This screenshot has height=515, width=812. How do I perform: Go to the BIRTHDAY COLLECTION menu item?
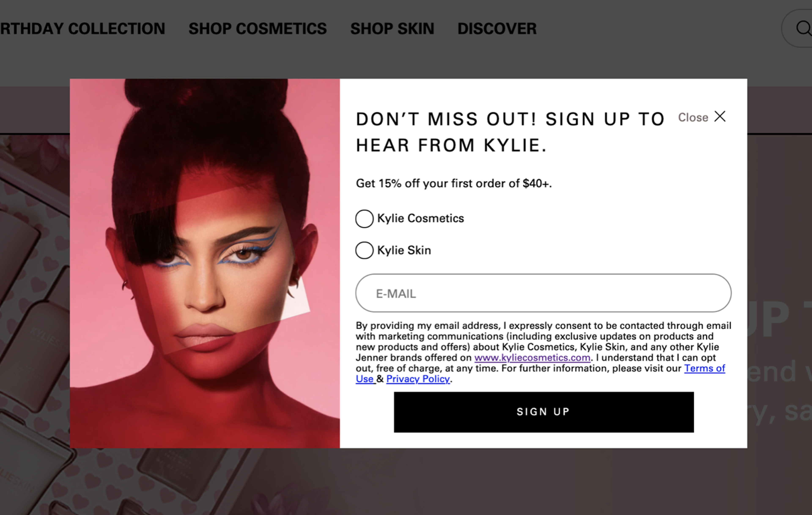(82, 29)
